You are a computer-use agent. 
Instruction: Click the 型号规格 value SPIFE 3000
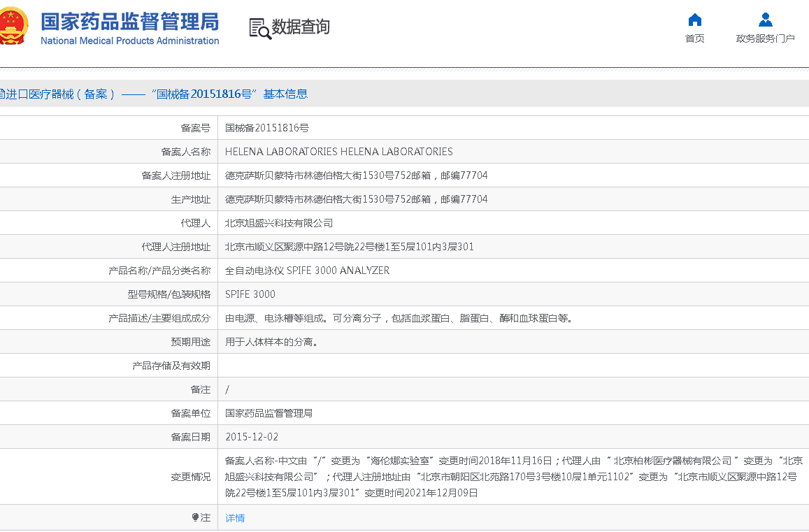tap(250, 294)
